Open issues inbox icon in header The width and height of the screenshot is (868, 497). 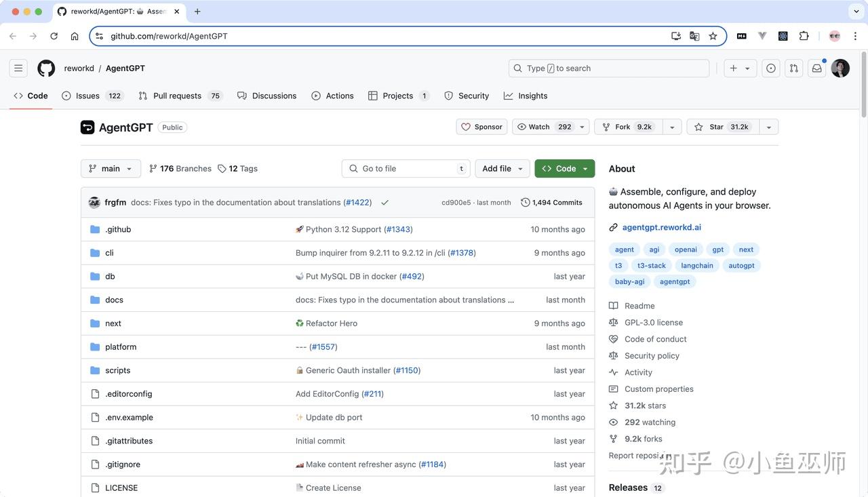click(x=771, y=68)
